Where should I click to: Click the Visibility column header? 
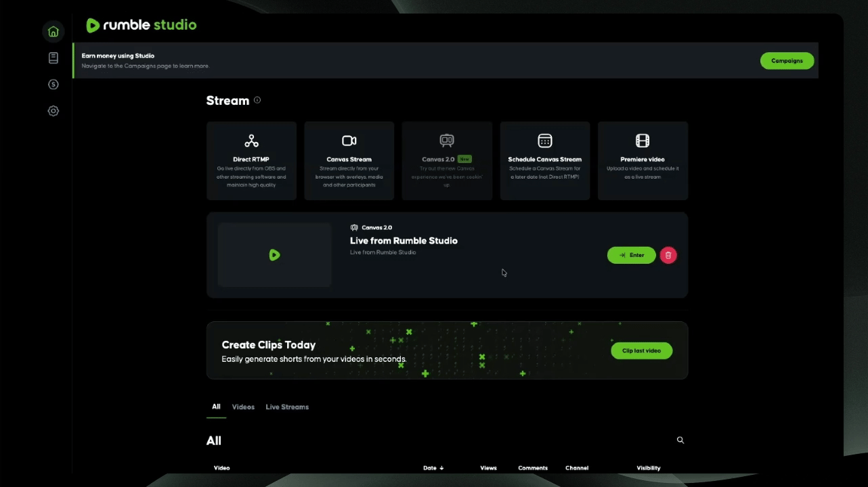649,468
